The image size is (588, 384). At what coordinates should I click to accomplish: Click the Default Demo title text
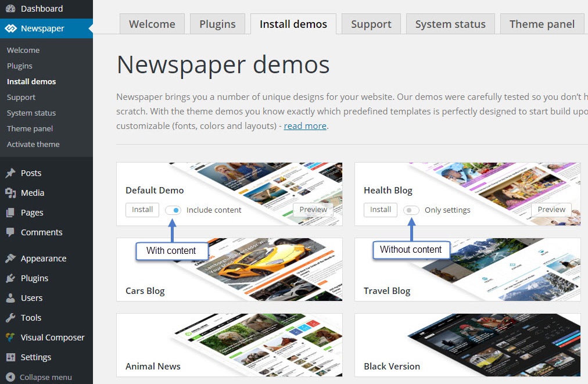tap(155, 190)
